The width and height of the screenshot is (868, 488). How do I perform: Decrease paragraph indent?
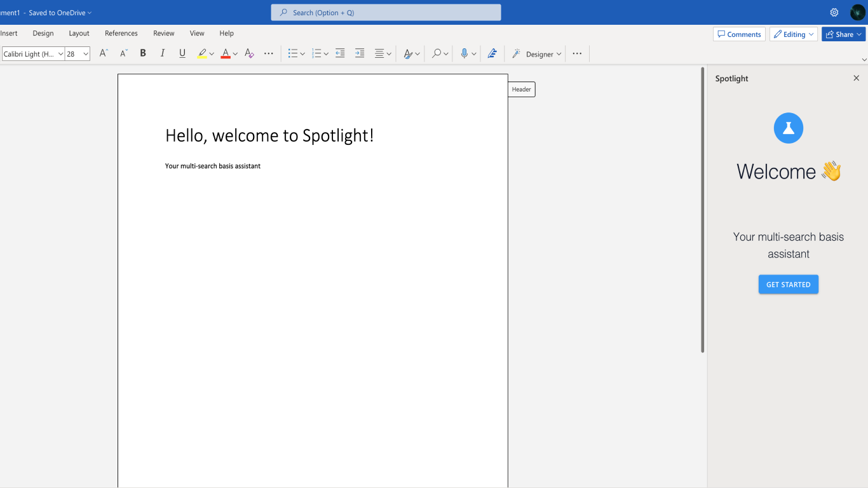pyautogui.click(x=340, y=54)
